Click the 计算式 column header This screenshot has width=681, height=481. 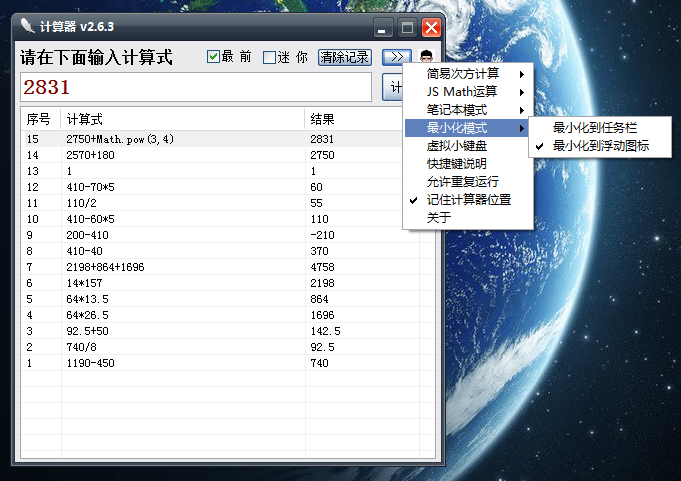tap(183, 119)
